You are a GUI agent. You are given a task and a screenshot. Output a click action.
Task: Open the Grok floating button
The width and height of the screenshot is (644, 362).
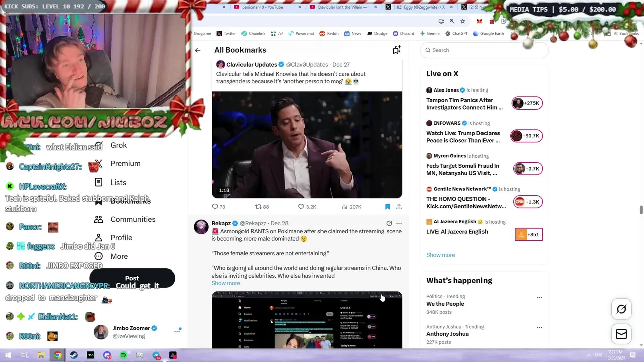(x=621, y=309)
